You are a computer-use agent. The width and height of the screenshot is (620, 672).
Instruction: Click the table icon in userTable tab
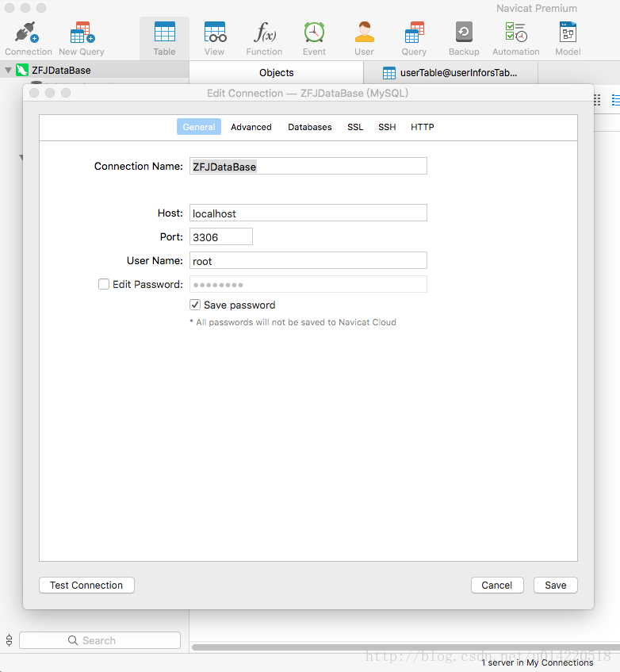click(388, 73)
